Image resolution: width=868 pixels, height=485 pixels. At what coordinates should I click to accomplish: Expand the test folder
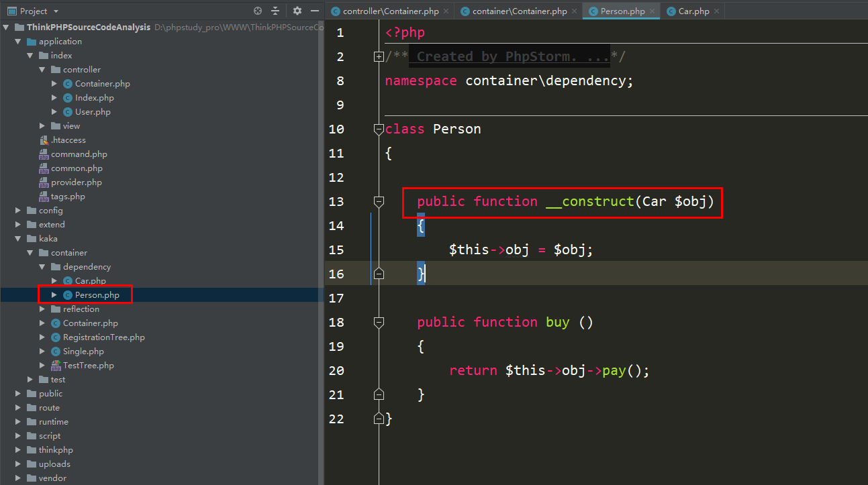point(30,380)
